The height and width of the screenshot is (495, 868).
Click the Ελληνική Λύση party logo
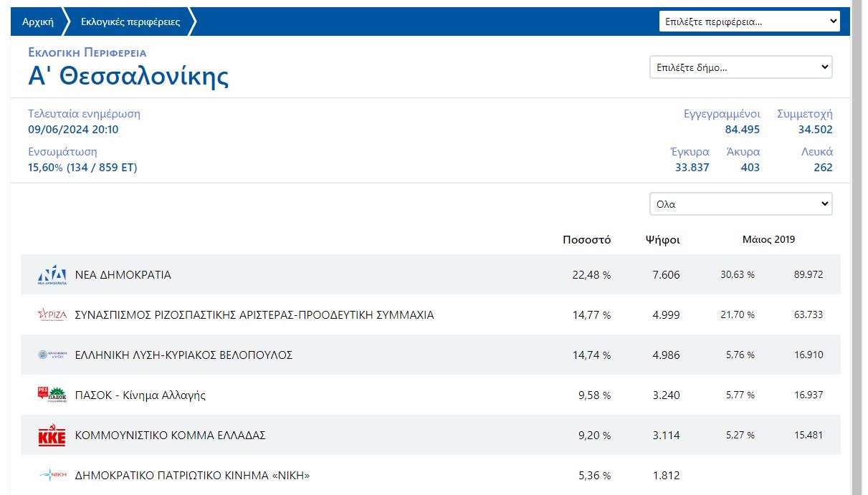point(52,355)
